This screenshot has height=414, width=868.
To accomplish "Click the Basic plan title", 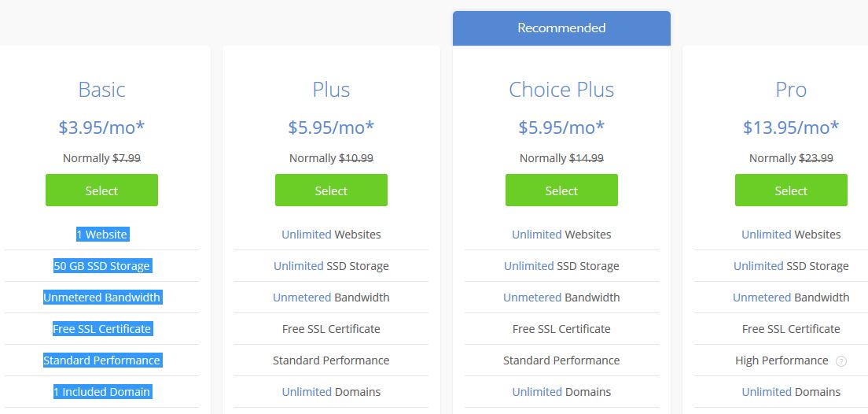I will click(101, 89).
